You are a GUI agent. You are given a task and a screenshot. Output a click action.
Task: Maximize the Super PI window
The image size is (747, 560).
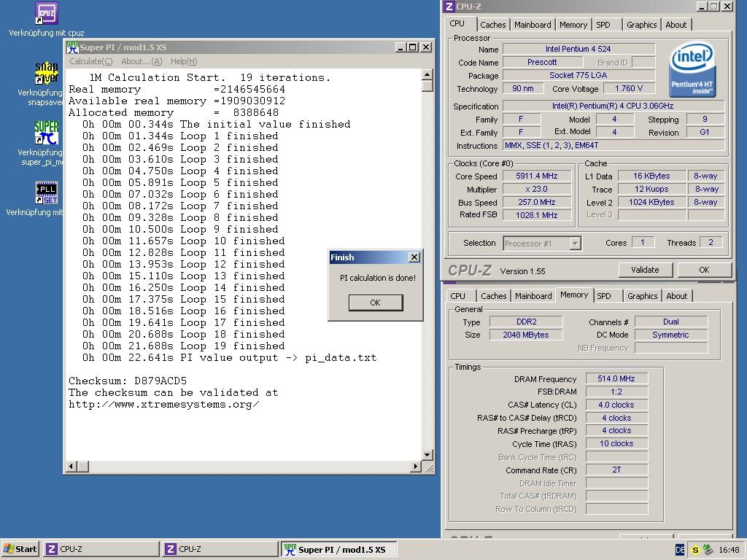(x=413, y=47)
